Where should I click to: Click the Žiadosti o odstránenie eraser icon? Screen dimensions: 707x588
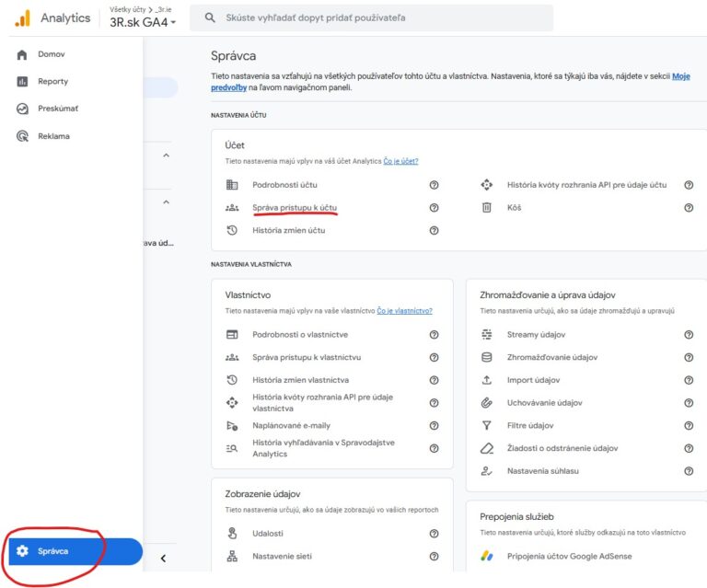486,448
